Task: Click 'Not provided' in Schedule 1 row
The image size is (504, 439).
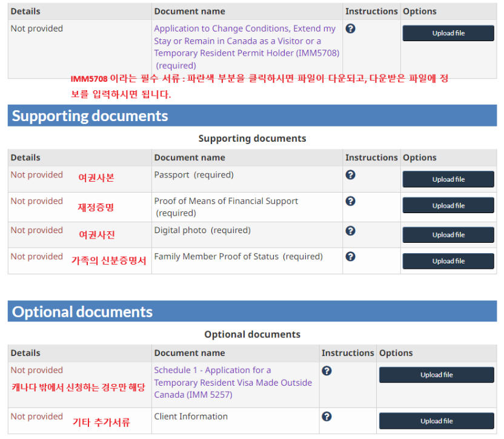Action: [x=36, y=370]
